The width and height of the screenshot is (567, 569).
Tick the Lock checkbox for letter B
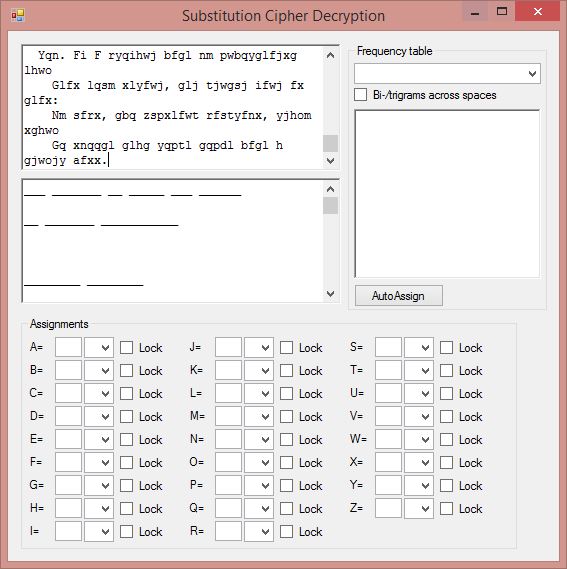(126, 371)
